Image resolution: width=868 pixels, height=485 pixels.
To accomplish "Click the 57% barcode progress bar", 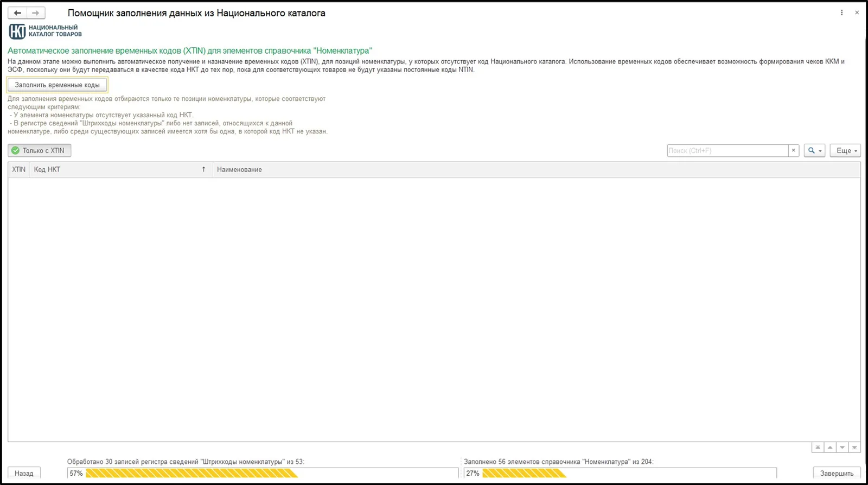I will [263, 474].
